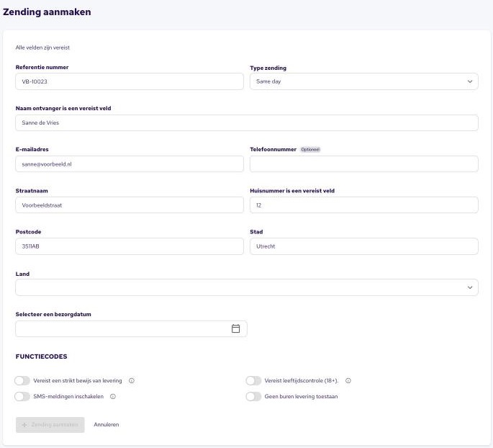Edit the Naam ontvanger field
The image size is (493, 448).
[247, 122]
